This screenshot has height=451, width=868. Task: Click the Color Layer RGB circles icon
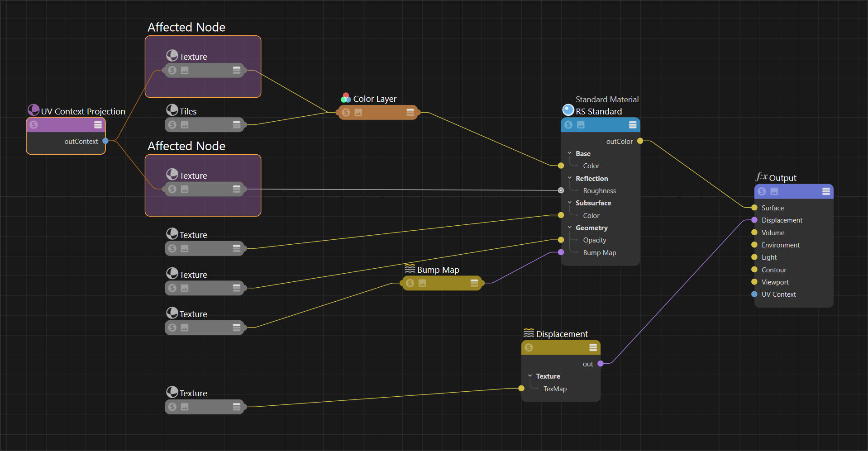tap(346, 98)
